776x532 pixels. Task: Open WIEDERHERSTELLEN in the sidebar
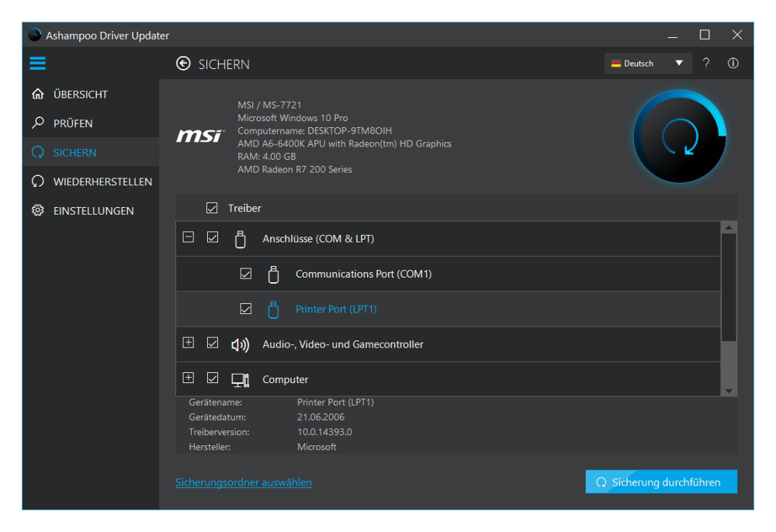coord(102,181)
